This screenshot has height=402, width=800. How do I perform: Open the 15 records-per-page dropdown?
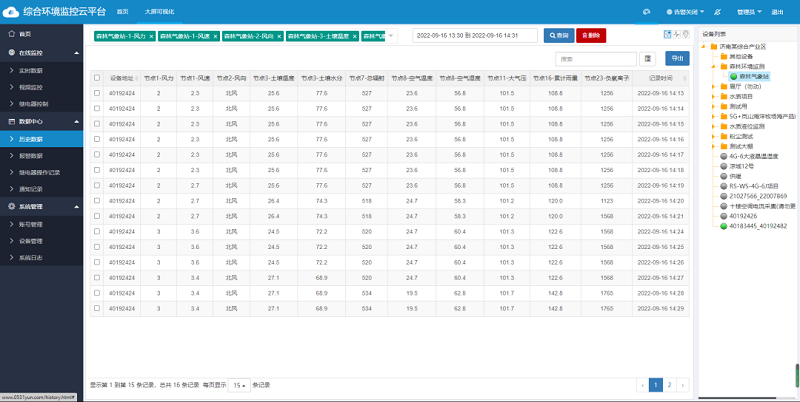coord(239,385)
